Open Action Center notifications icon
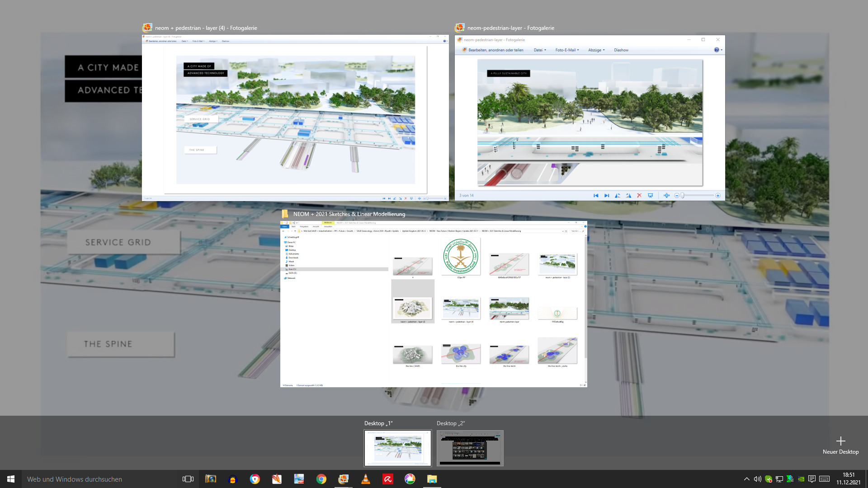 tap(812, 479)
